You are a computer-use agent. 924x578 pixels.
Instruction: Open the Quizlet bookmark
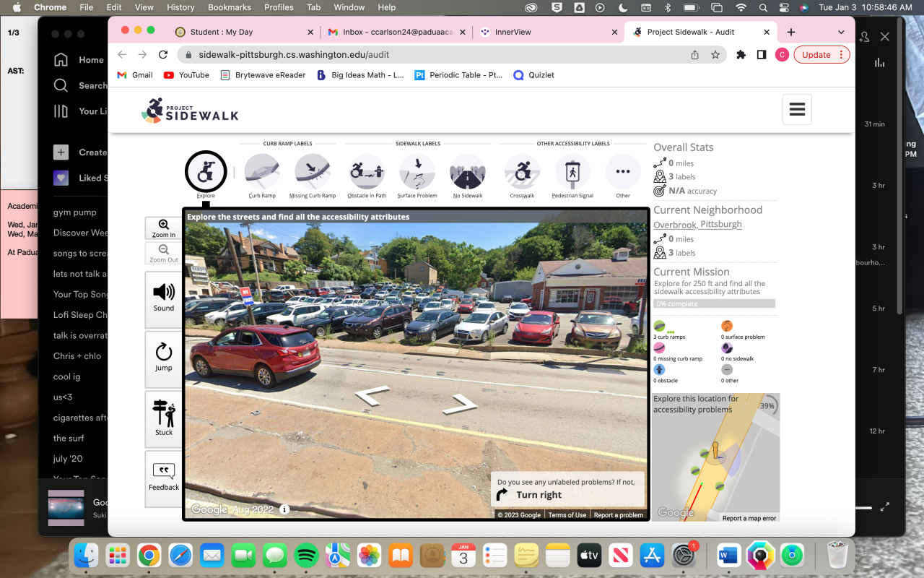533,75
